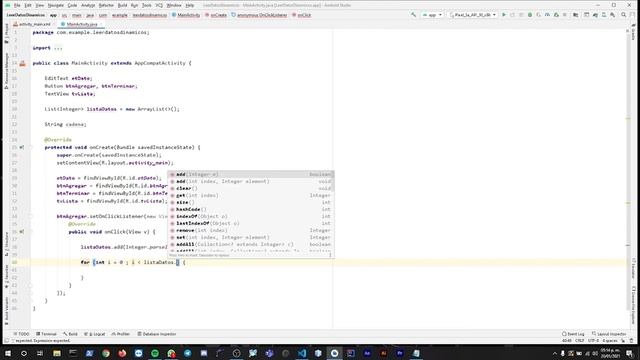Image resolution: width=640 pixels, height=360 pixels.
Task: Click the Make Project hammer icon
Action: point(413,15)
